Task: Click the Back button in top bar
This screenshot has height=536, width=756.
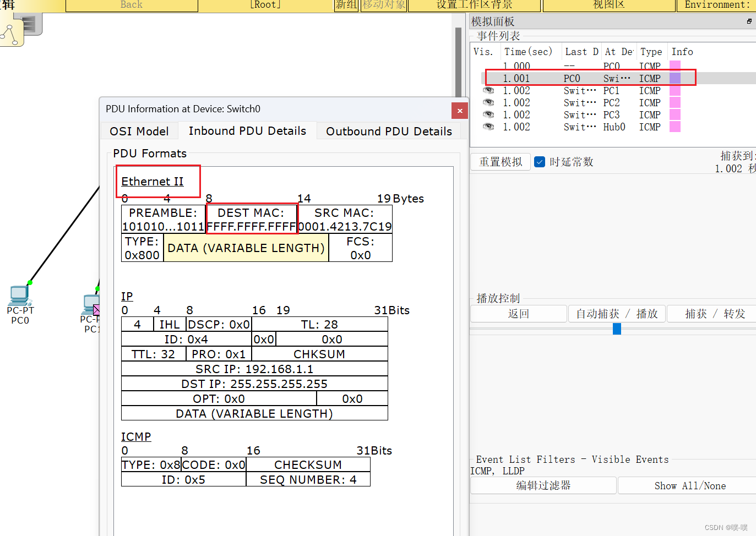Action: coord(132,5)
